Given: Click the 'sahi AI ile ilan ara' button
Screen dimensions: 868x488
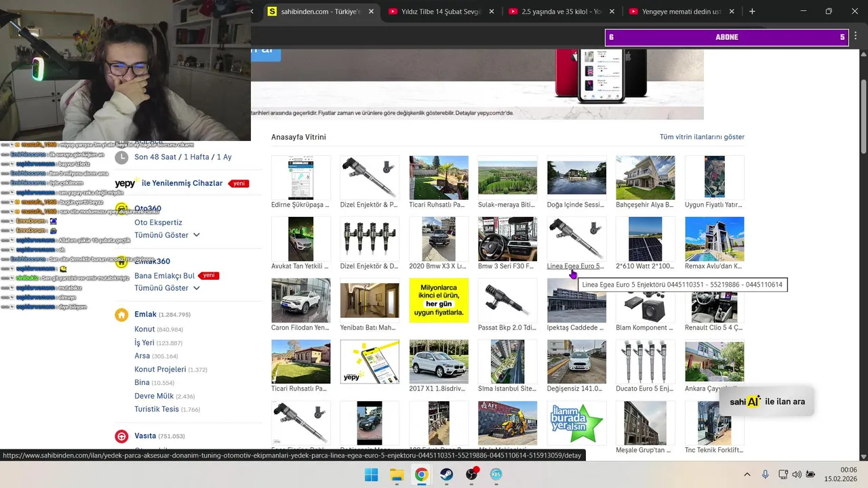Looking at the screenshot, I should [x=767, y=402].
